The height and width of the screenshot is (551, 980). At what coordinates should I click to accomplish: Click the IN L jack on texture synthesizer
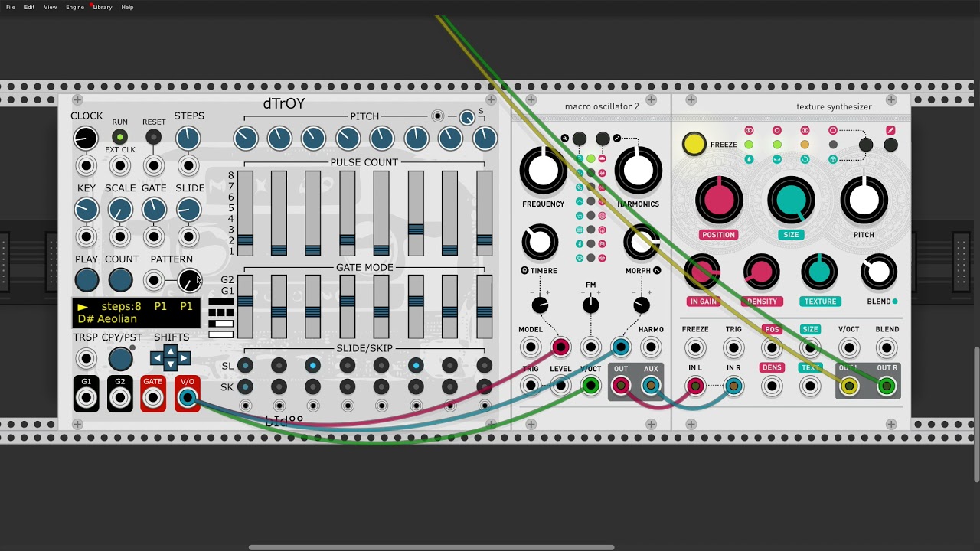tap(695, 386)
